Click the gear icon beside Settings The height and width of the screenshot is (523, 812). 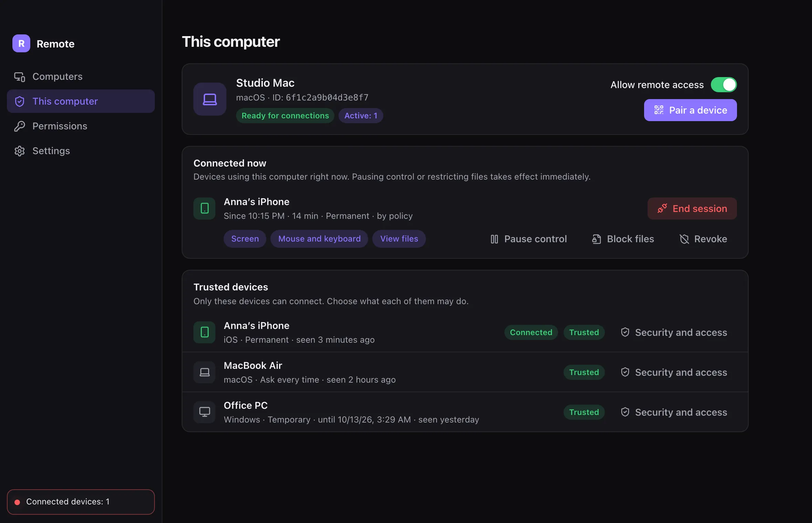pyautogui.click(x=20, y=151)
